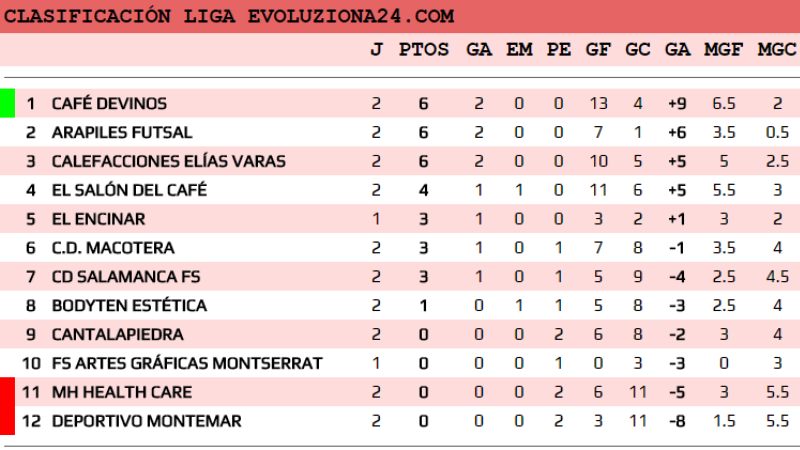Click the red marker beside Deportivo Montemar
800x450 pixels.
[7, 421]
